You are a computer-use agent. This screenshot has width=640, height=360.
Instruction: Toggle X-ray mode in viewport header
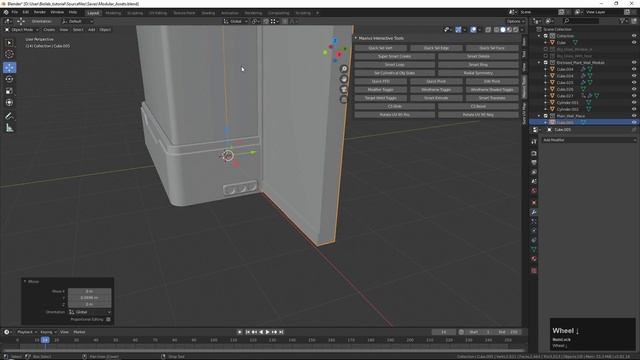[x=488, y=30]
